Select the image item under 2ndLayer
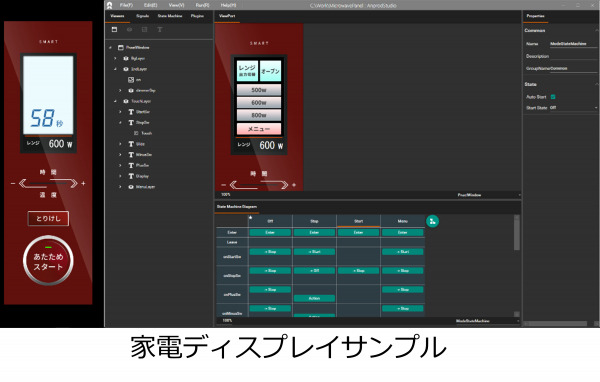Viewport: 600px width, 382px height. coord(131,80)
